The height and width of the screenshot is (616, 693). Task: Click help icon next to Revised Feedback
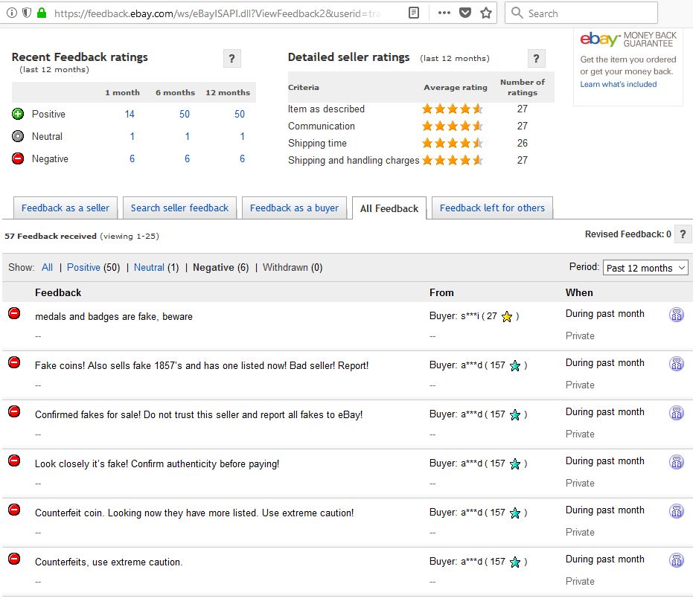click(683, 234)
